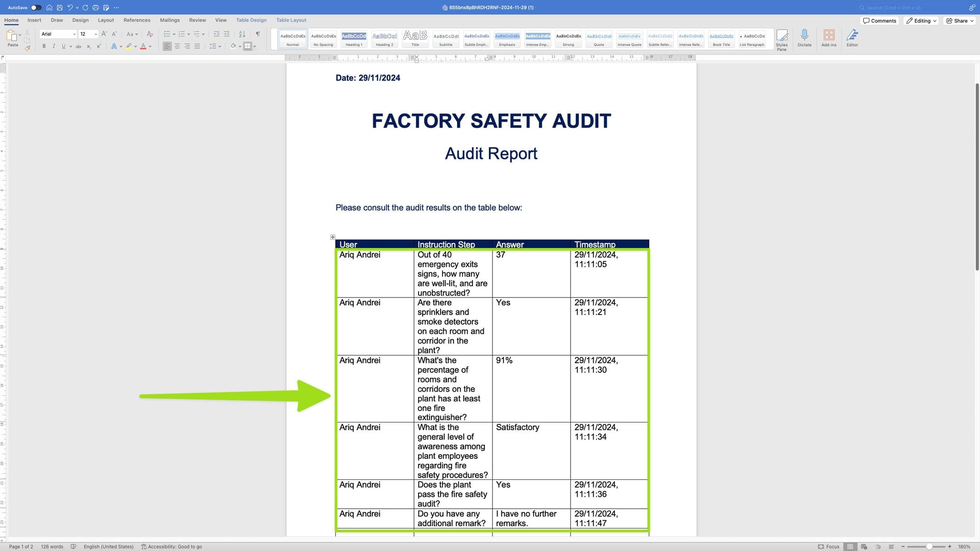Toggle the AutoSave switch
The height and width of the screenshot is (551, 980).
pyautogui.click(x=36, y=7)
